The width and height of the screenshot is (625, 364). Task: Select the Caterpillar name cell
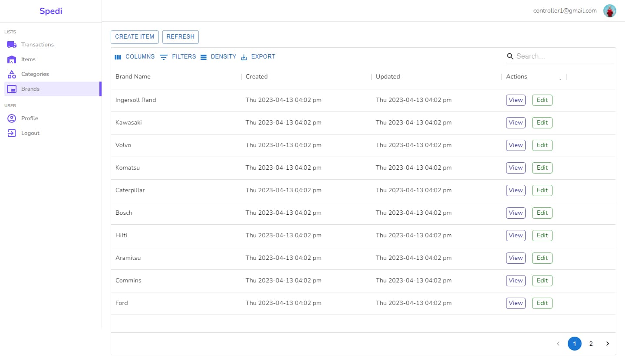pos(176,190)
